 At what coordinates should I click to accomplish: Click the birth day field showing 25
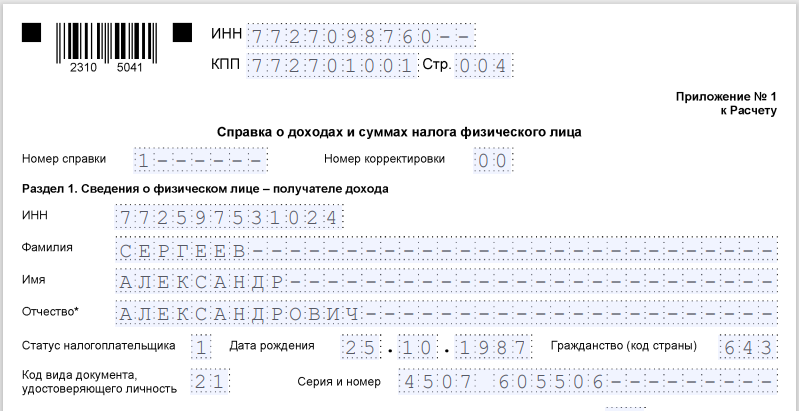[360, 347]
